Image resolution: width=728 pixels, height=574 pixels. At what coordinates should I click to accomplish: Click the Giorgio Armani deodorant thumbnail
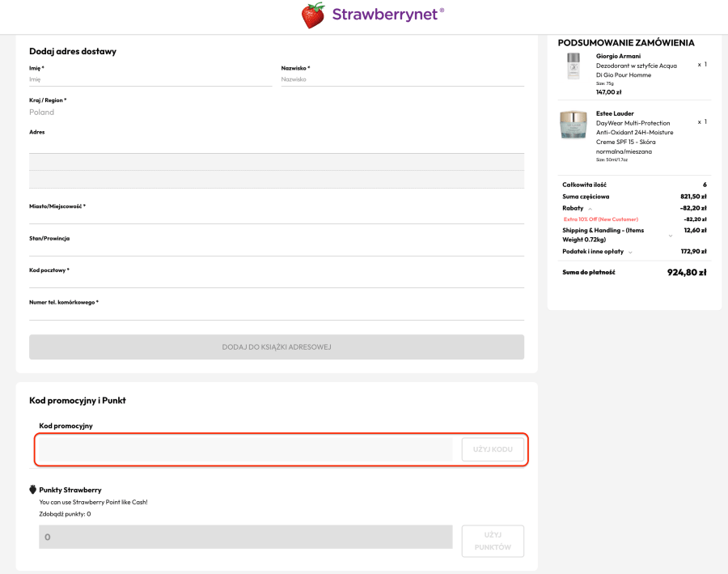click(574, 66)
